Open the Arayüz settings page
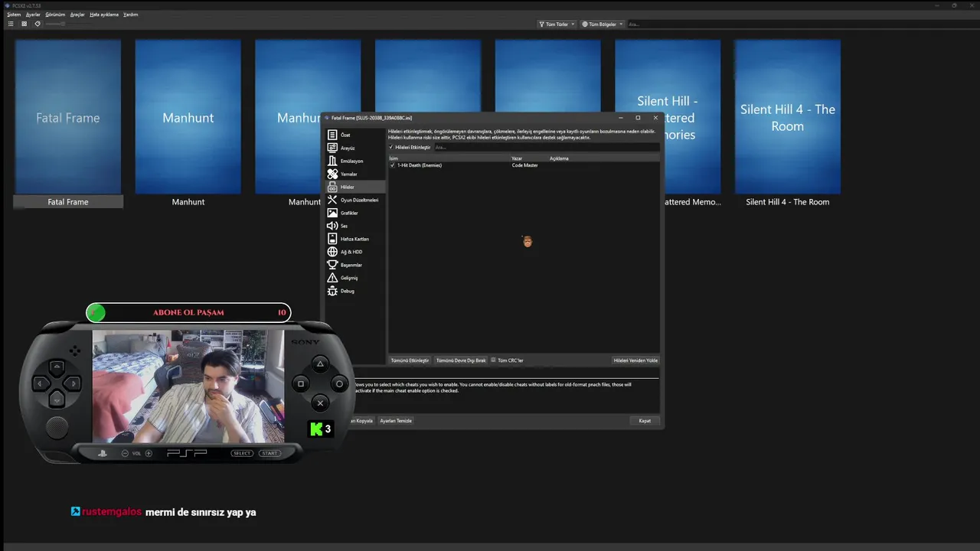 (355, 148)
